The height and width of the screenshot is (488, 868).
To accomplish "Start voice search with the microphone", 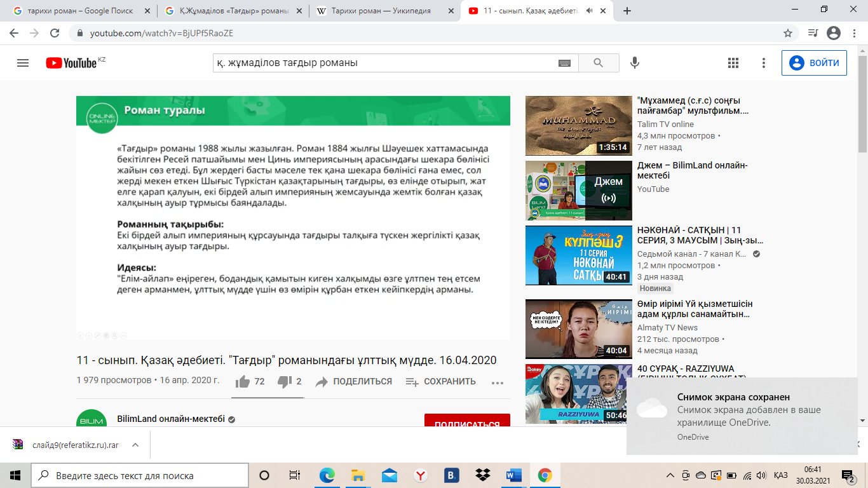I will point(634,63).
